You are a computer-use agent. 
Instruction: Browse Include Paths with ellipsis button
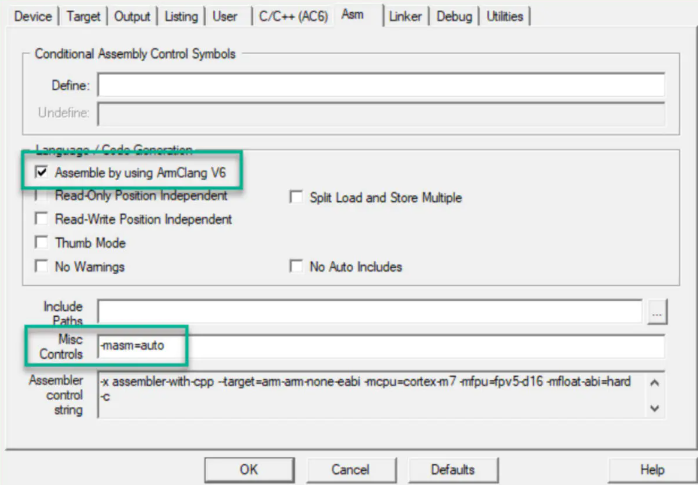pyautogui.click(x=656, y=312)
